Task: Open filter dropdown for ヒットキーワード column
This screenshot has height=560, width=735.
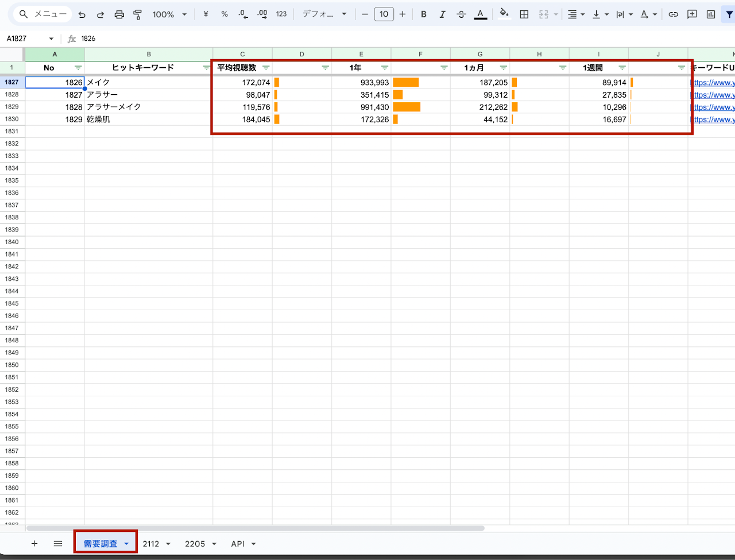Action: (x=206, y=68)
